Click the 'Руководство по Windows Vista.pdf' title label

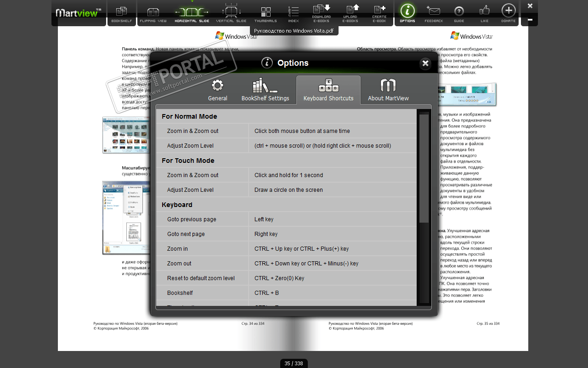click(x=294, y=31)
